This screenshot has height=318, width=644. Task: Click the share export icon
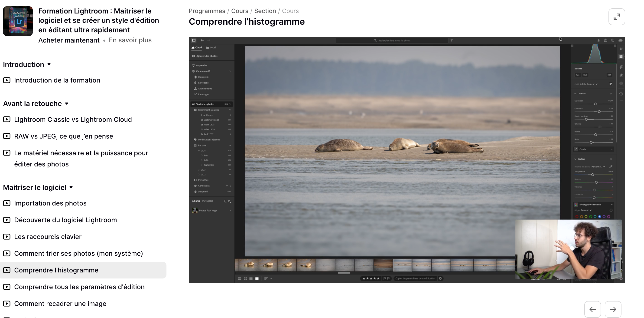click(605, 40)
